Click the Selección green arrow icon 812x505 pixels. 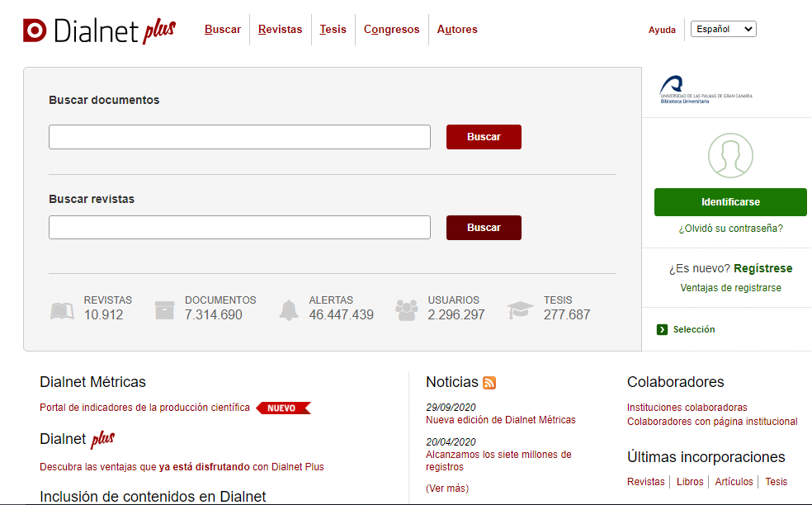(662, 329)
